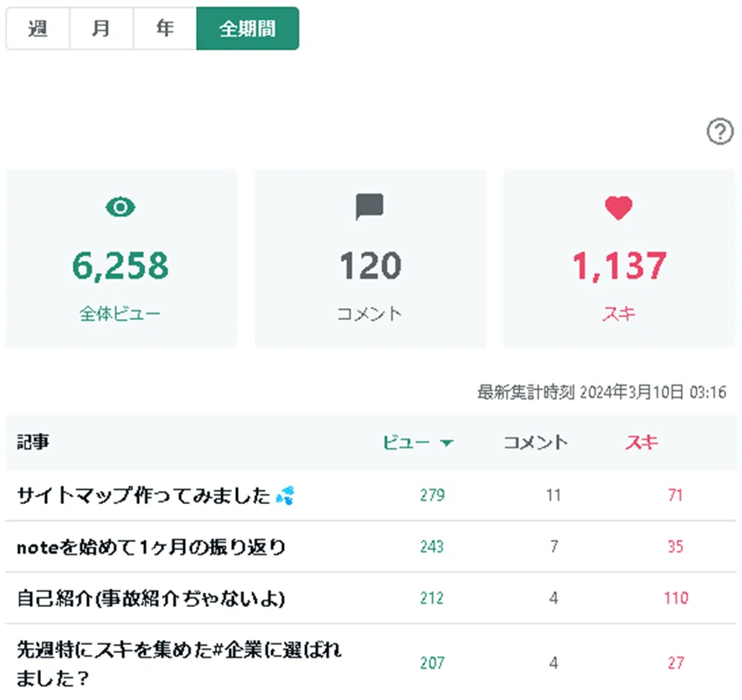The image size is (742, 700).
Task: Sort by the スキ column header
Action: tap(642, 443)
